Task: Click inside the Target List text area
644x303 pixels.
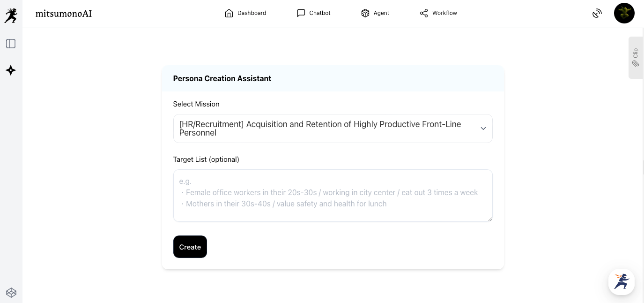Action: tap(333, 195)
